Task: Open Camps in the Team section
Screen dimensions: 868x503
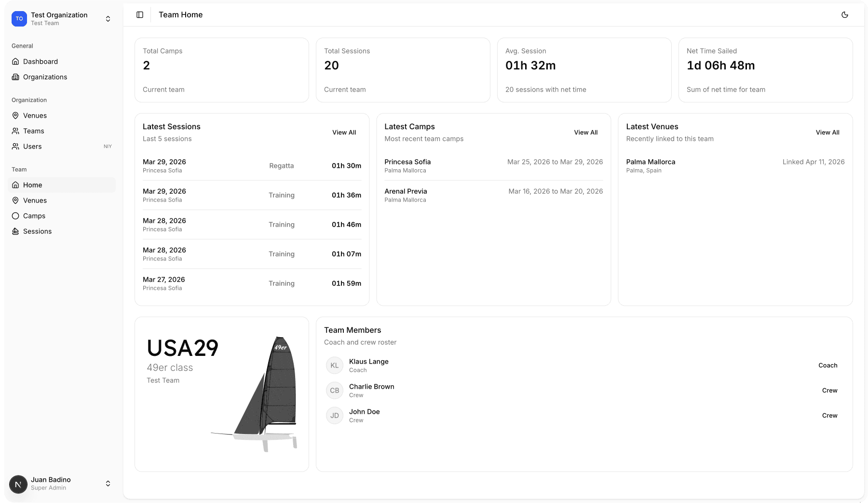Action: [62, 216]
